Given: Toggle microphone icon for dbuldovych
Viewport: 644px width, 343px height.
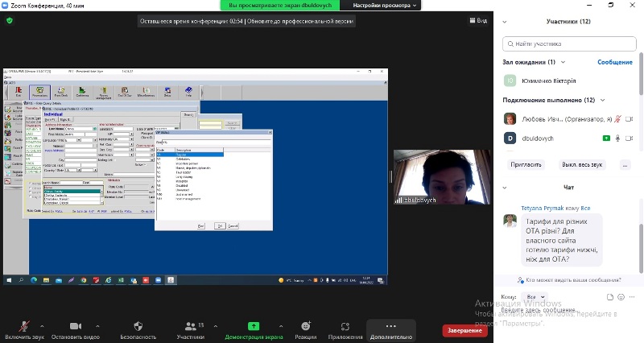Looking at the screenshot, I should click(617, 138).
